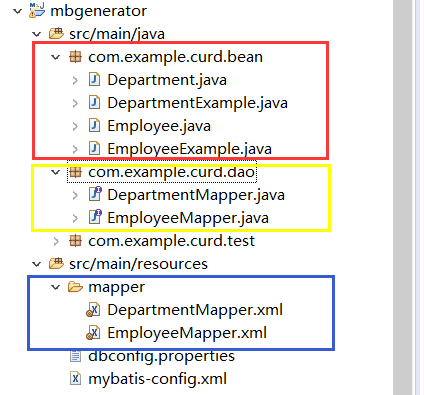Select EmployeeExample.java in the tree
424x395 pixels.
189,149
